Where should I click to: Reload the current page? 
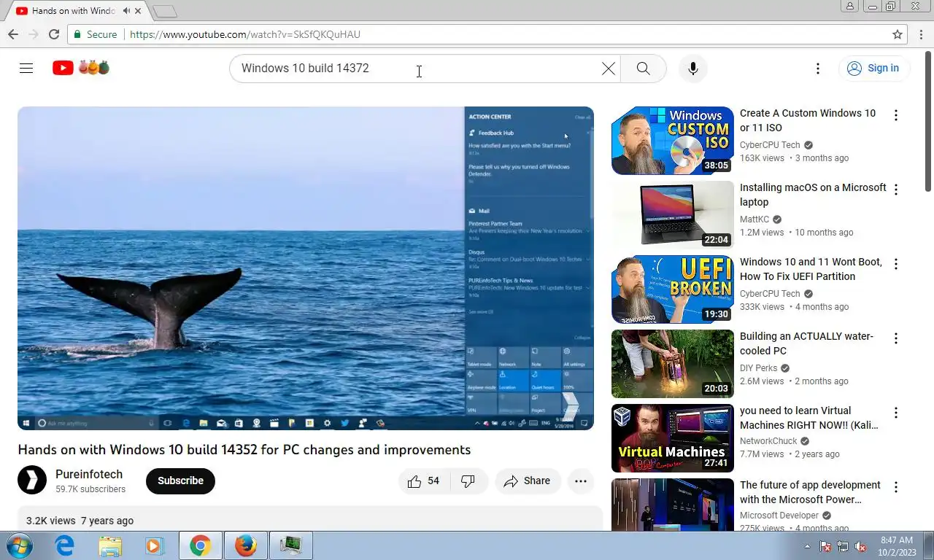coord(54,34)
